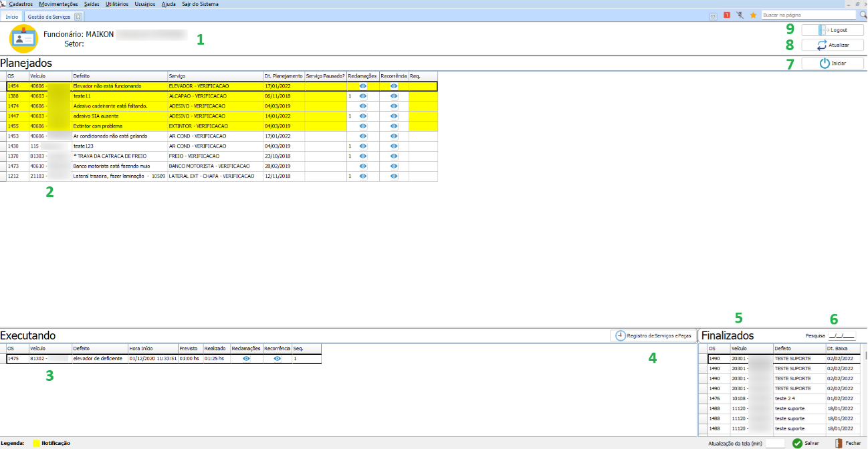Show Reclamações for OS 1474 adesivo cadeirante
868x449 pixels.
363,106
